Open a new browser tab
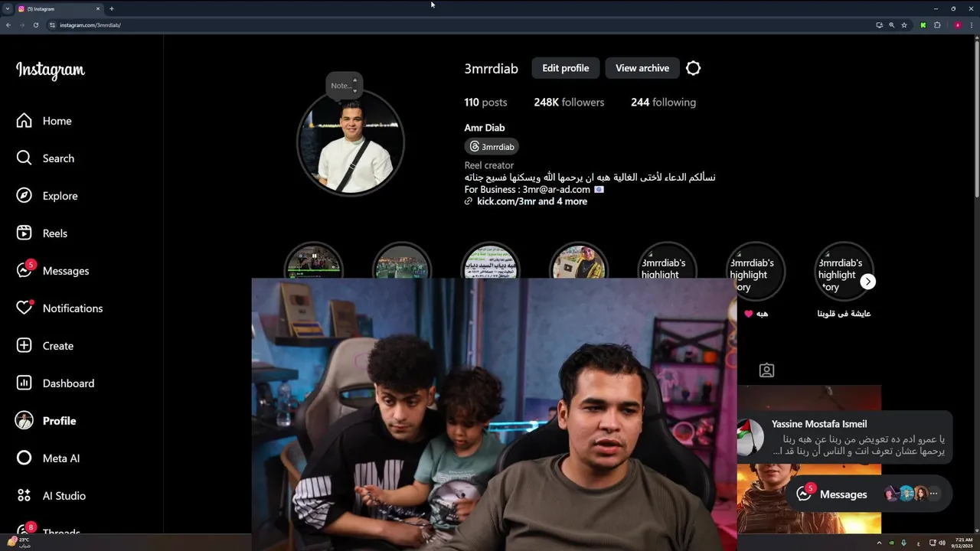 pos(112,8)
